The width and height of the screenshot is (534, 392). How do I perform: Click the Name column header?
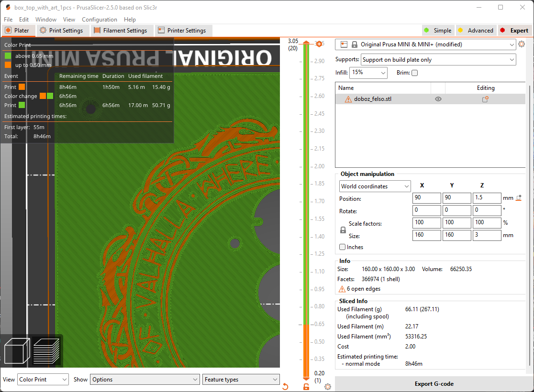(383, 88)
